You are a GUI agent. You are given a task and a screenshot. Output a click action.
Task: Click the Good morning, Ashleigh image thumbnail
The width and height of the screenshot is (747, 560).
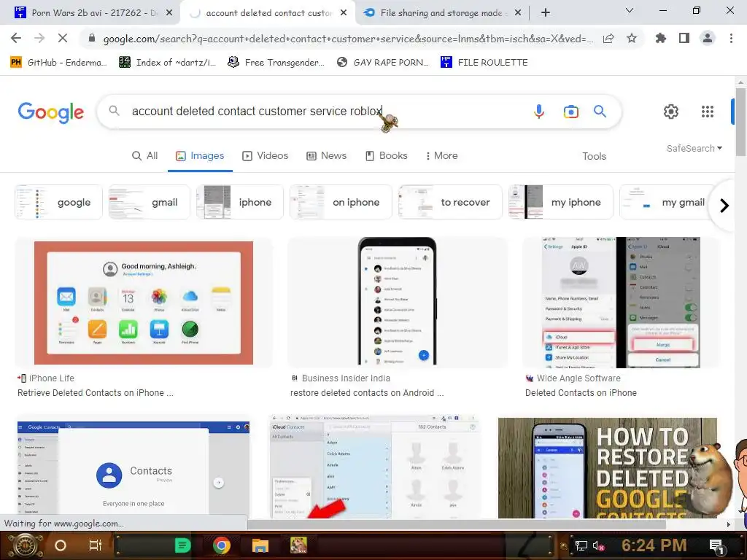click(144, 303)
